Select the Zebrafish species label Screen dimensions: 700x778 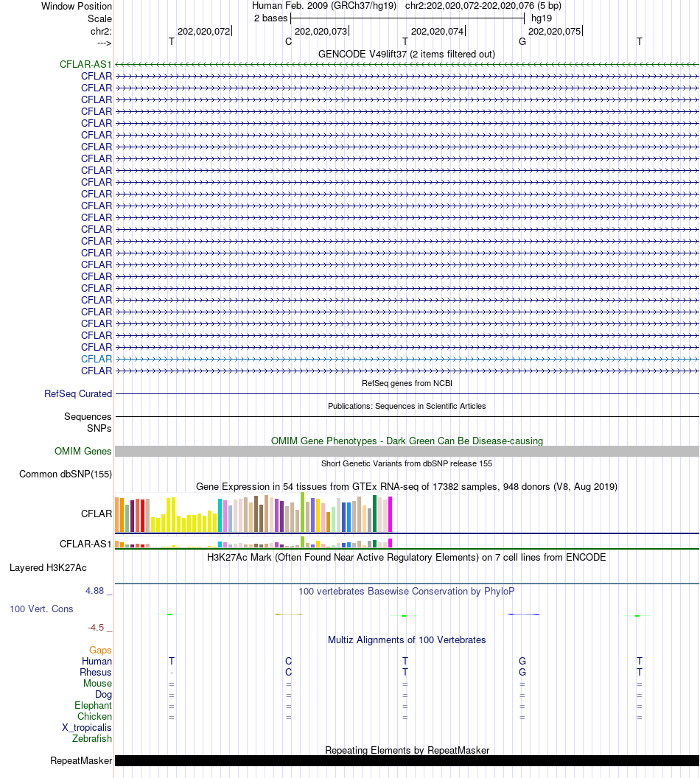pyautogui.click(x=92, y=738)
